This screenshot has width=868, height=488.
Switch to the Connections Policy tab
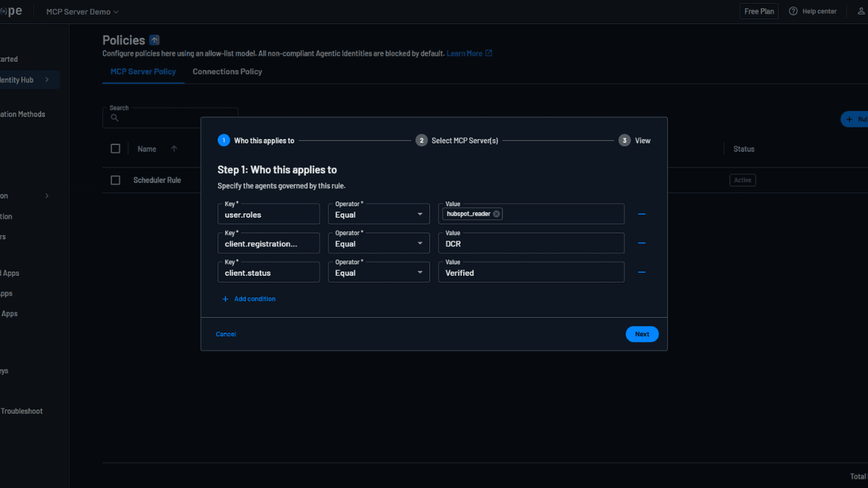[227, 71]
